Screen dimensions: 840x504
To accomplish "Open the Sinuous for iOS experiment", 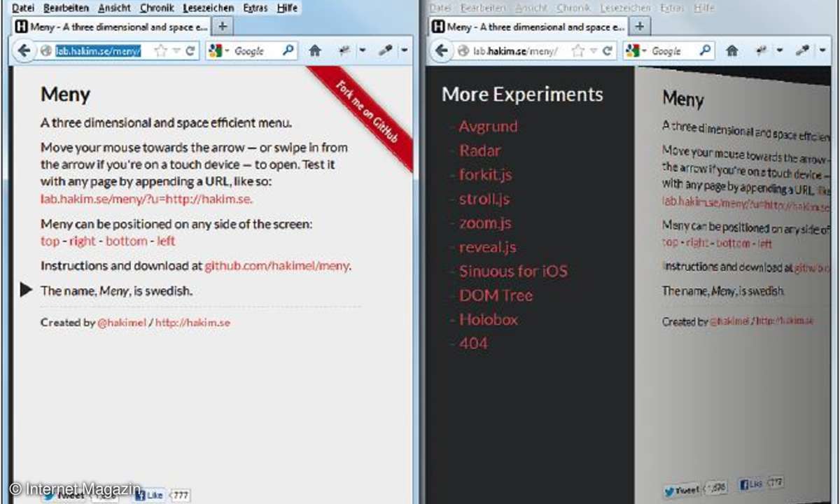I will [513, 271].
